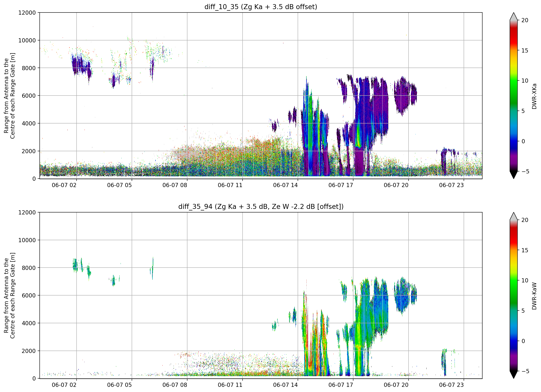Screen dimensions: 541x392
Task: Click the '15' tick on the DWR-KaW colorbar
Action: [x=525, y=250]
